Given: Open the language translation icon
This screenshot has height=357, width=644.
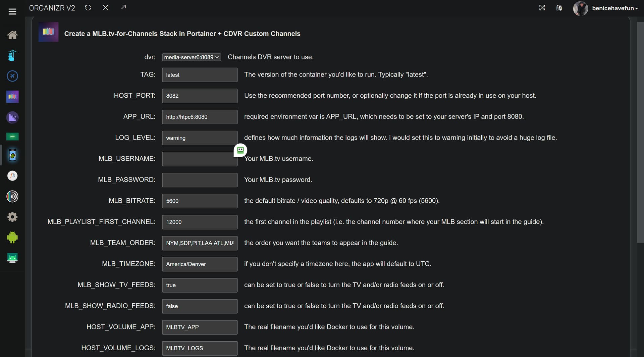Looking at the screenshot, I should pyautogui.click(x=559, y=8).
